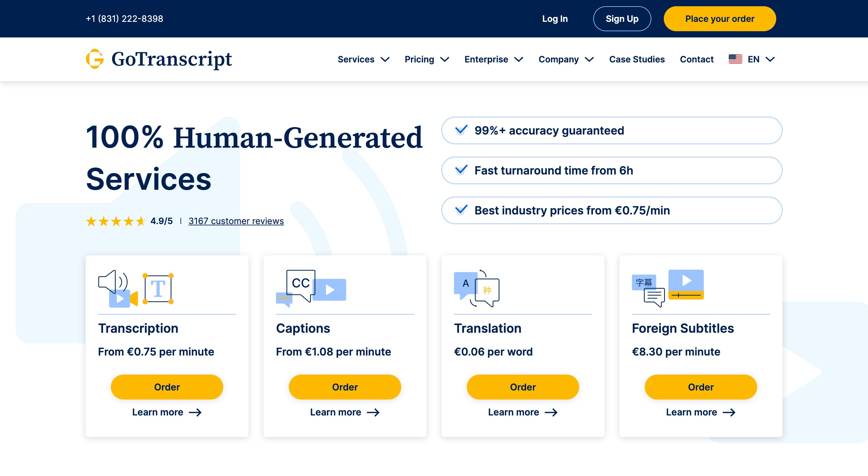Image resolution: width=868 pixels, height=476 pixels.
Task: Click the Transcription card title
Action: click(138, 328)
